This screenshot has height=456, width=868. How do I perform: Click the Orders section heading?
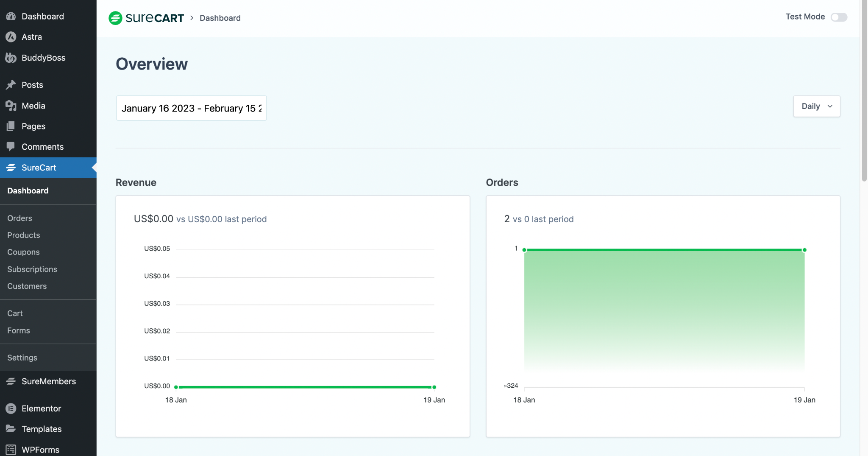coord(502,182)
